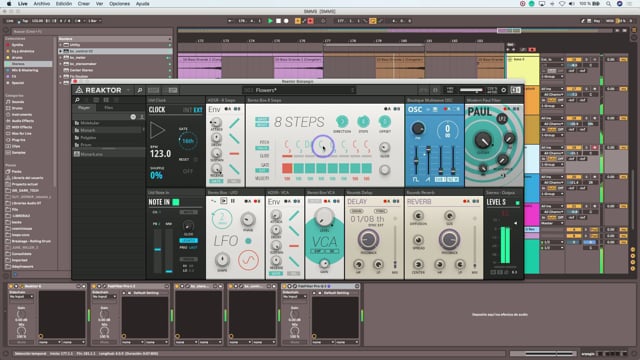The height and width of the screenshot is (360, 640).
Task: Click the Delay Feedback large knob
Action: pos(368,239)
